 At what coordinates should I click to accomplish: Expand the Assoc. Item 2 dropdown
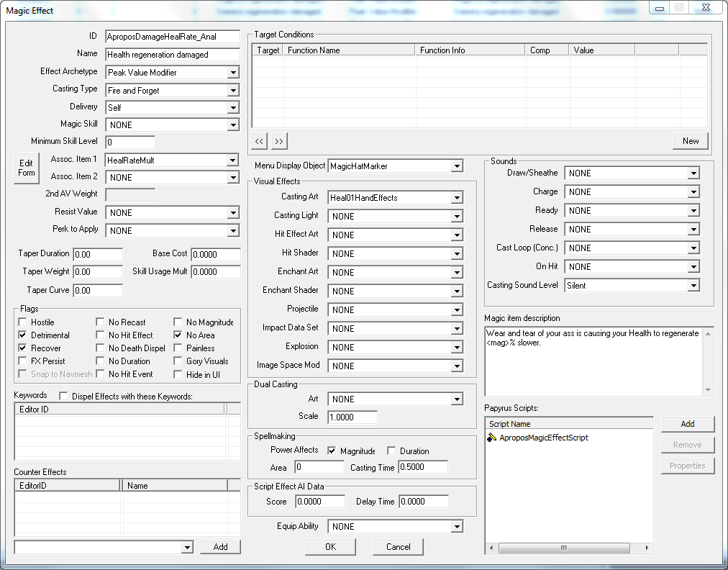[233, 178]
